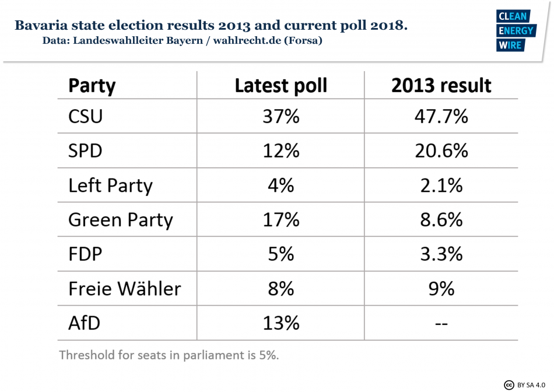Click the FDP row label

85,254
